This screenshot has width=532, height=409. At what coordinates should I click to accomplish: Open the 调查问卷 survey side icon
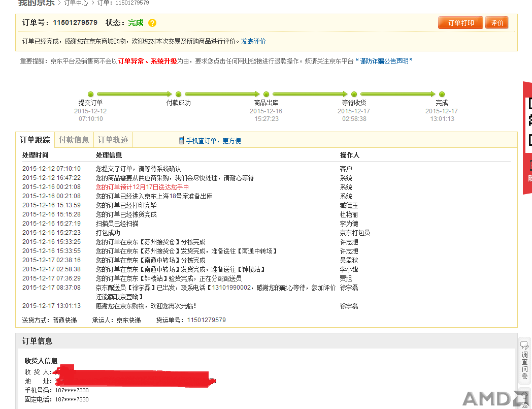(524, 360)
